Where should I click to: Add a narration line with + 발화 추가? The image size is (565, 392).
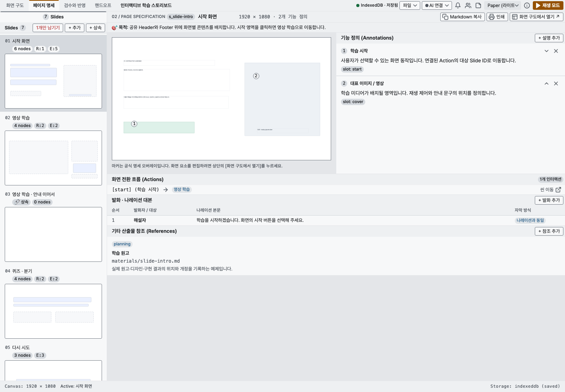[549, 200]
